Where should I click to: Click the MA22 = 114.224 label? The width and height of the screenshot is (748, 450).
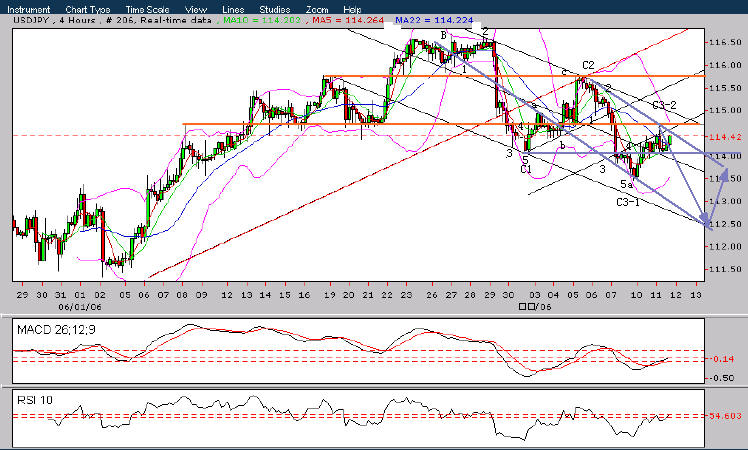(x=434, y=21)
